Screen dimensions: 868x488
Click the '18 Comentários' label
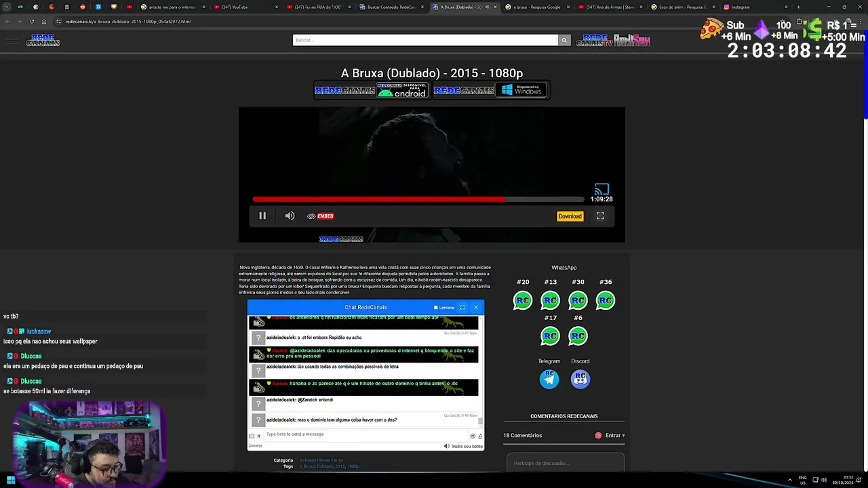pyautogui.click(x=522, y=435)
